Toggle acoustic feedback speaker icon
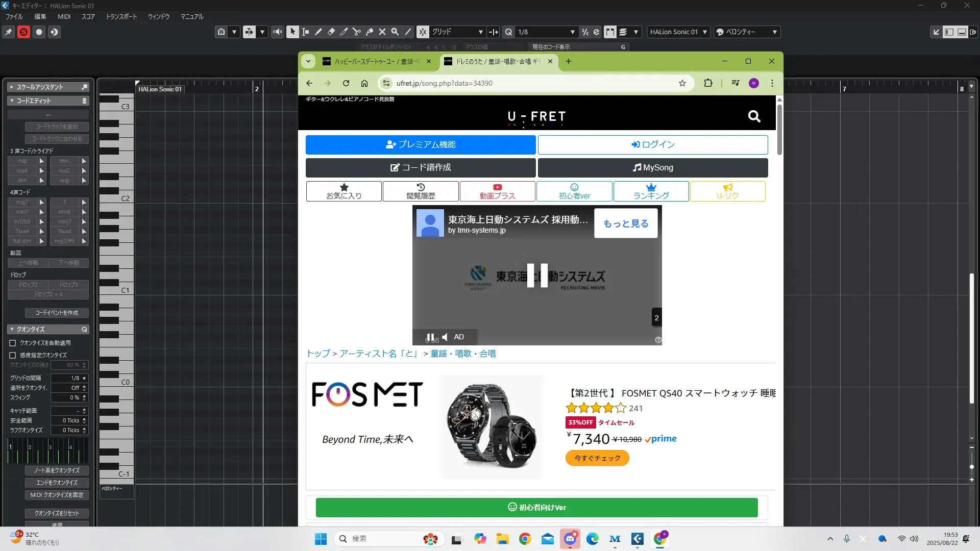Image resolution: width=980 pixels, height=551 pixels. [x=277, y=32]
